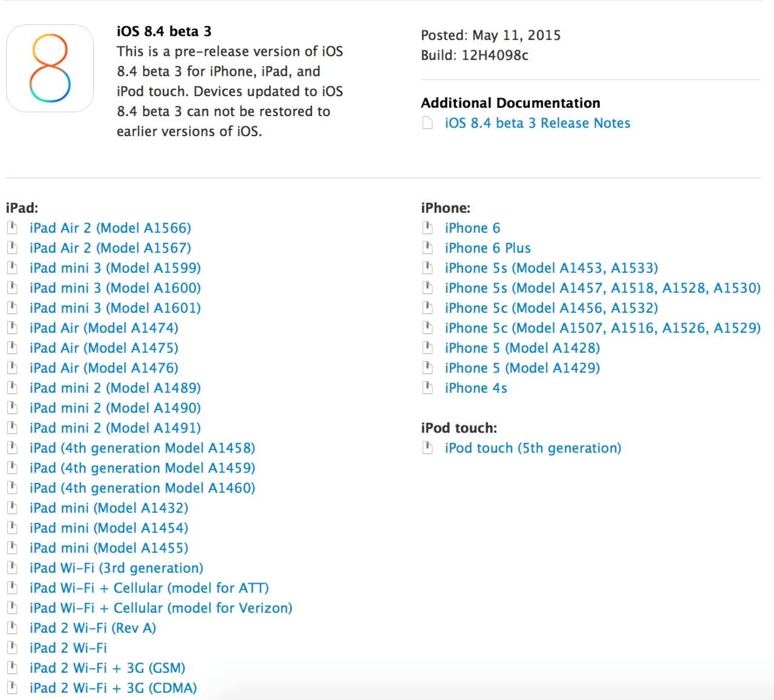The image size is (774, 700).
Task: Click the file icon next to iPad mini 2 (Model A1489)
Action: 12,387
